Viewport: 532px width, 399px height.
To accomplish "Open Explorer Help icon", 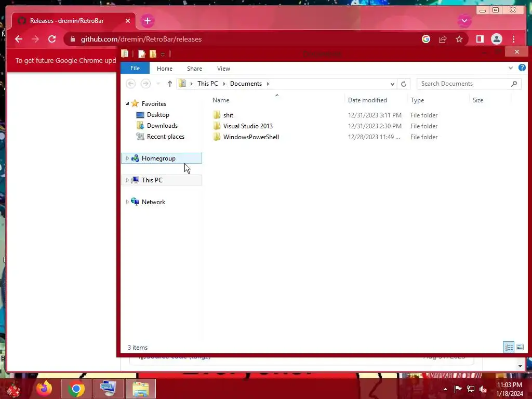I will tap(522, 68).
